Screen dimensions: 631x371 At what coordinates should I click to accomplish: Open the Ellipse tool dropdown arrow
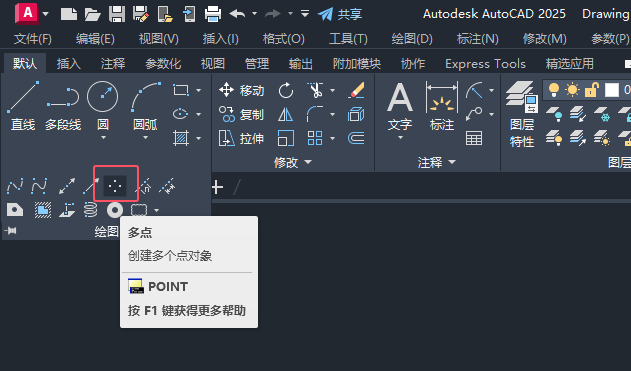[x=198, y=115]
